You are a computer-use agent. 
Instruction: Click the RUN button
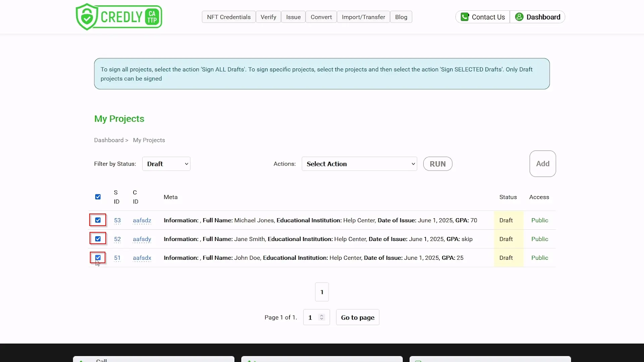(438, 164)
